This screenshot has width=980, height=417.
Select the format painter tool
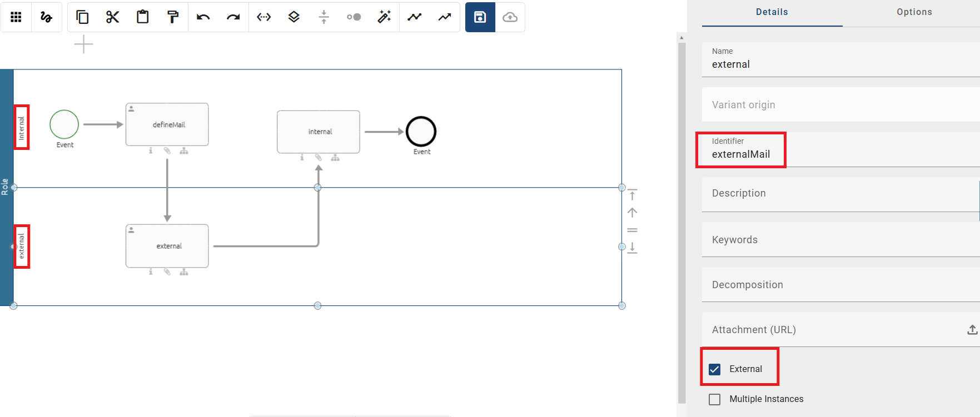(x=173, y=17)
